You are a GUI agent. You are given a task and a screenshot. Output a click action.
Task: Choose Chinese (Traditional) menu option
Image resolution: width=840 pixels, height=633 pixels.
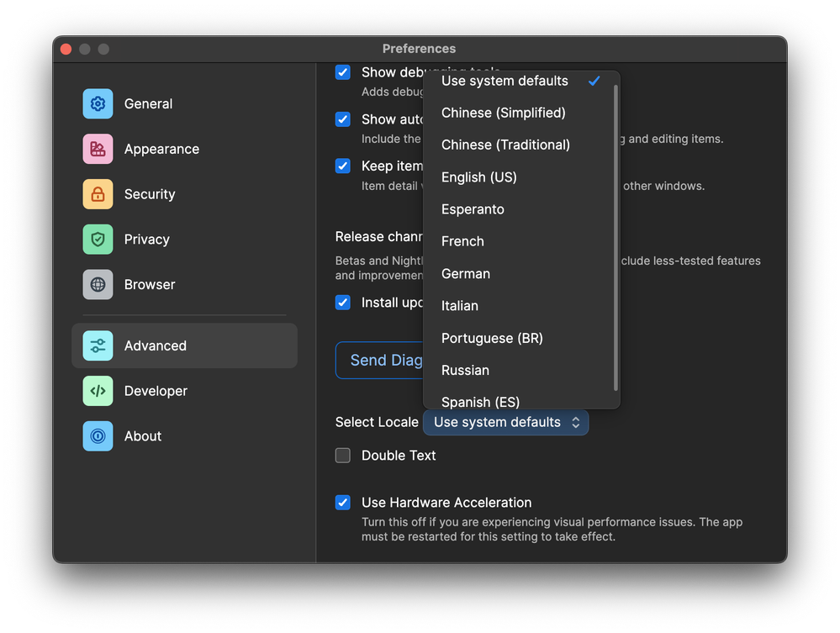[x=505, y=145]
